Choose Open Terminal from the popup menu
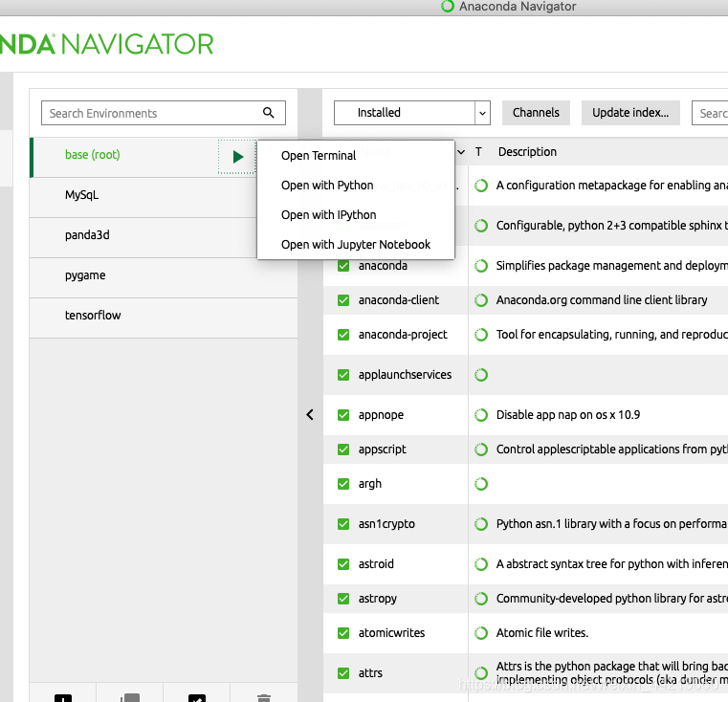Viewport: 728px width, 702px height. (356, 156)
